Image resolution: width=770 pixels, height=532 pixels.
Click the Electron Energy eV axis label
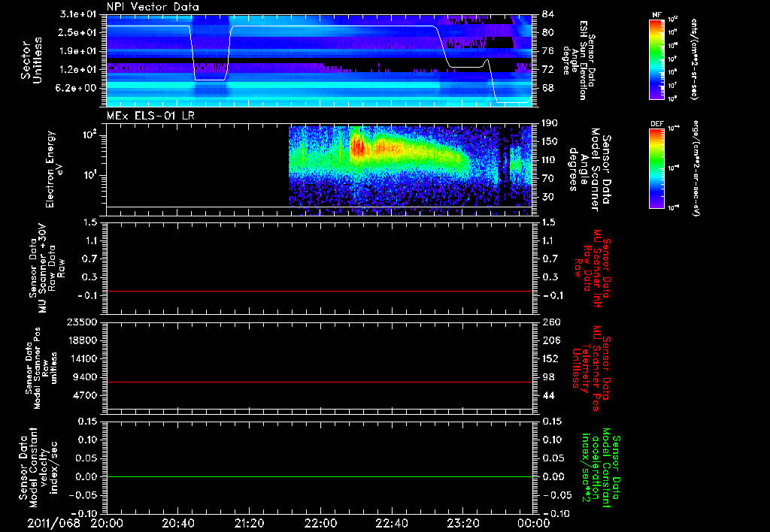[54, 169]
